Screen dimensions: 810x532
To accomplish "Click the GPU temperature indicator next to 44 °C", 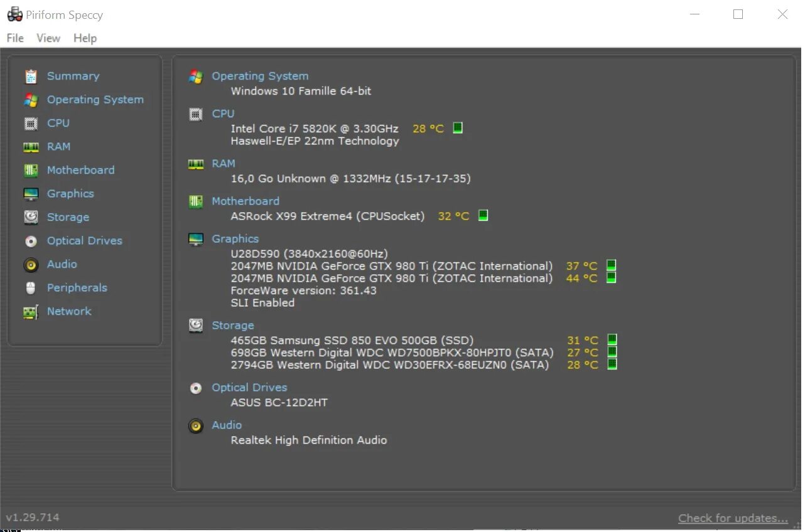I will point(611,277).
